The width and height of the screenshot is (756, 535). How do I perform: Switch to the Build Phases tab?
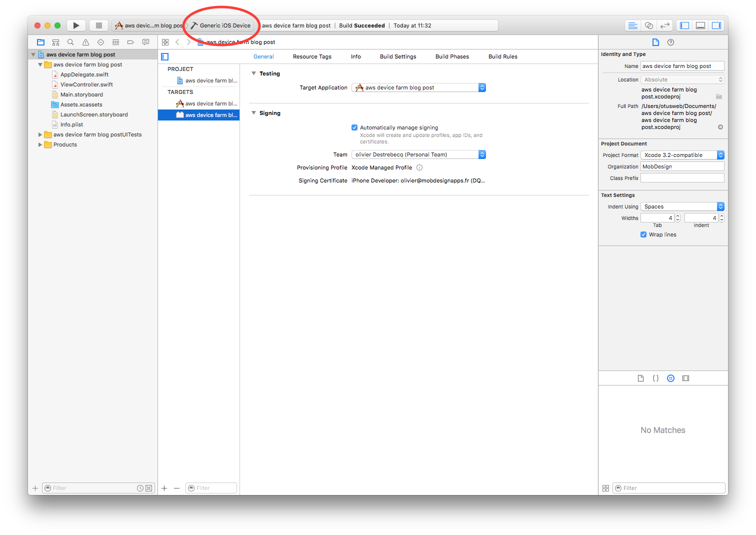point(452,56)
